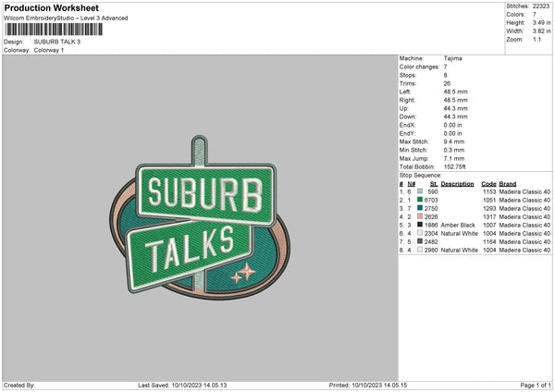Click the stitches count 22323
Screen dimensions: 555x392
point(543,6)
